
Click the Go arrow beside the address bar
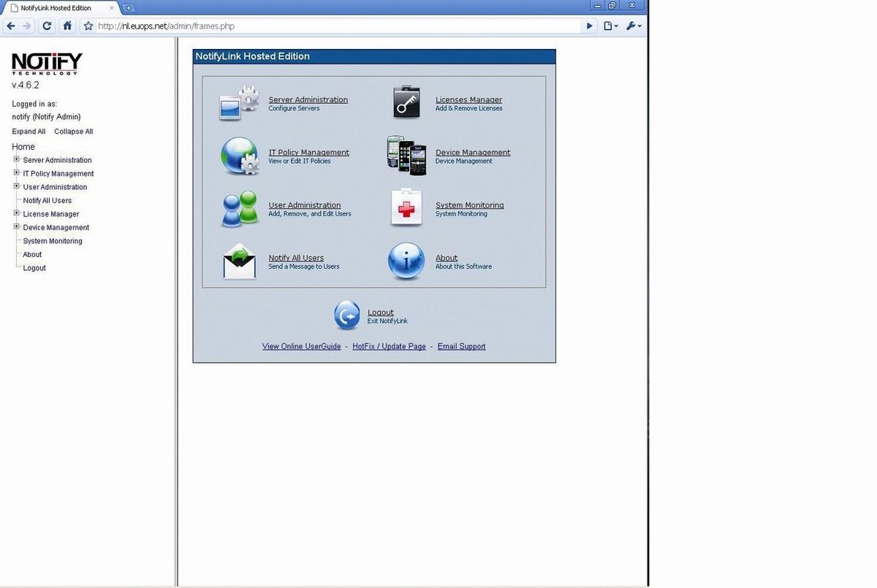590,26
